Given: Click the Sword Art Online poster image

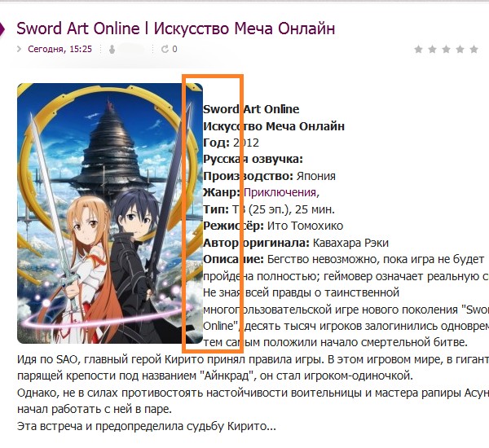Looking at the screenshot, I should point(110,213).
